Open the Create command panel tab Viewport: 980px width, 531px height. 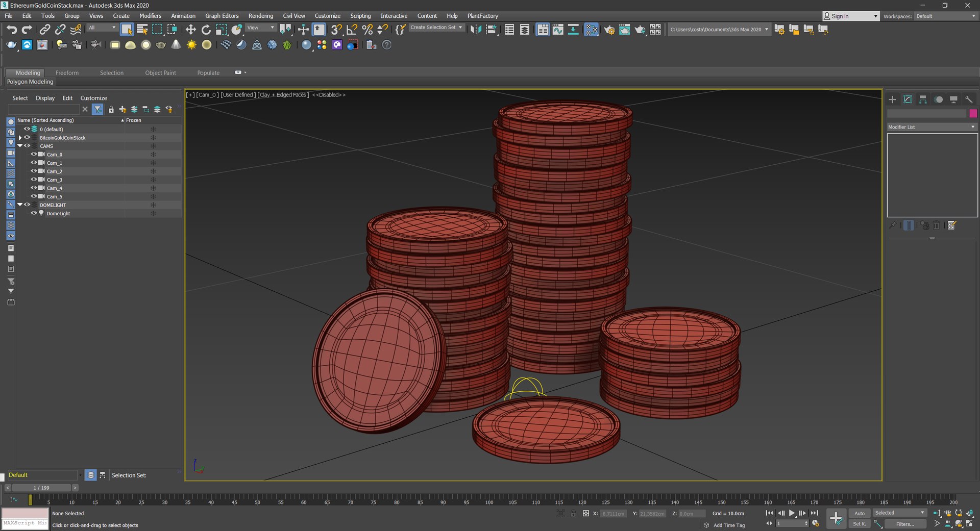click(x=892, y=99)
